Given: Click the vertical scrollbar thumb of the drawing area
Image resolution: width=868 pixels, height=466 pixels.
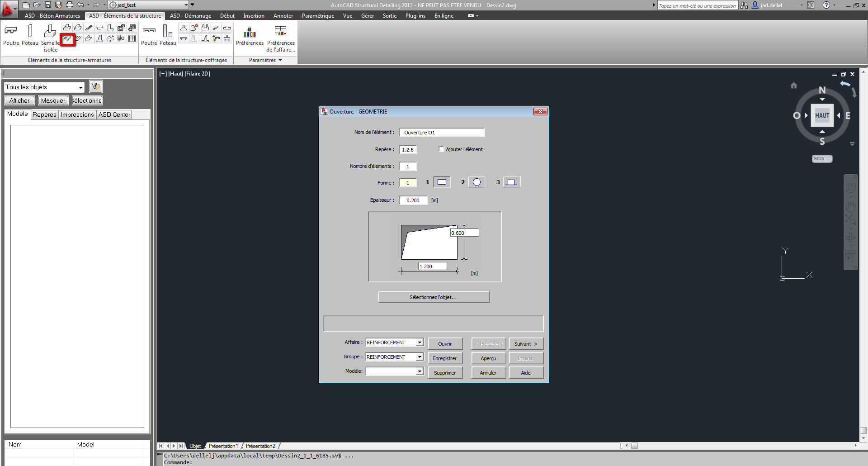Looking at the screenshot, I should pos(863,430).
